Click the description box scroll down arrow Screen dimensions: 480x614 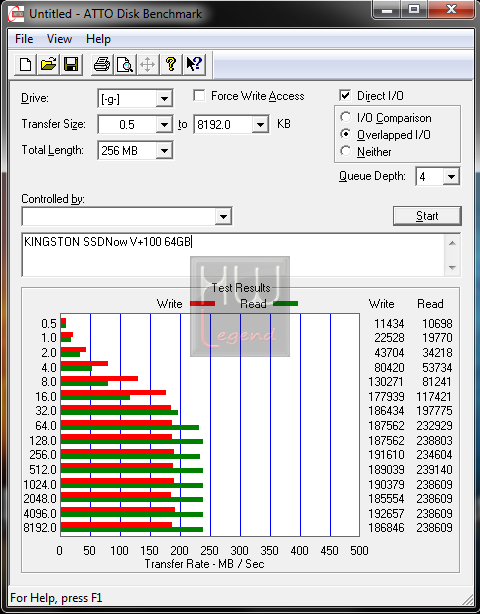point(453,268)
